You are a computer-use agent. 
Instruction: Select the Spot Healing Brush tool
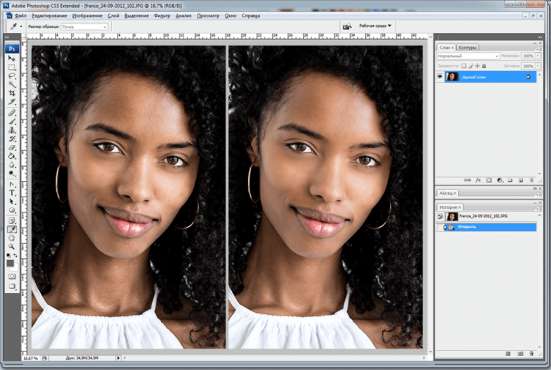[12, 112]
